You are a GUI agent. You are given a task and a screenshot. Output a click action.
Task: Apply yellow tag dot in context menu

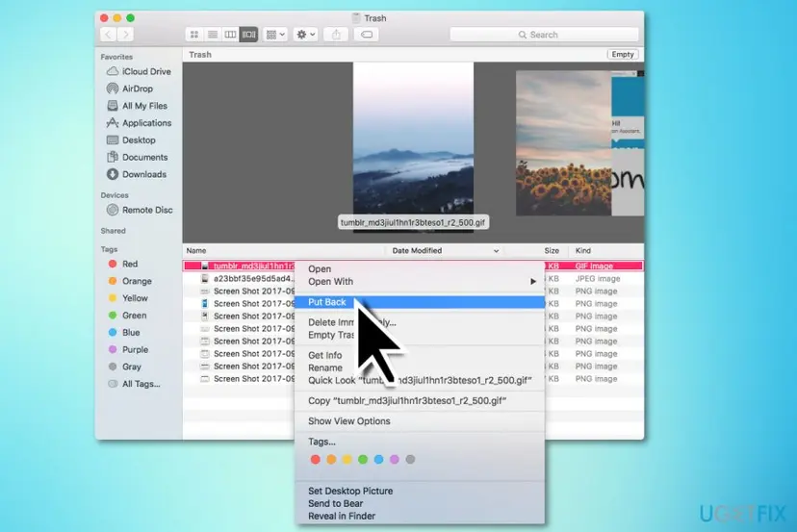347,459
